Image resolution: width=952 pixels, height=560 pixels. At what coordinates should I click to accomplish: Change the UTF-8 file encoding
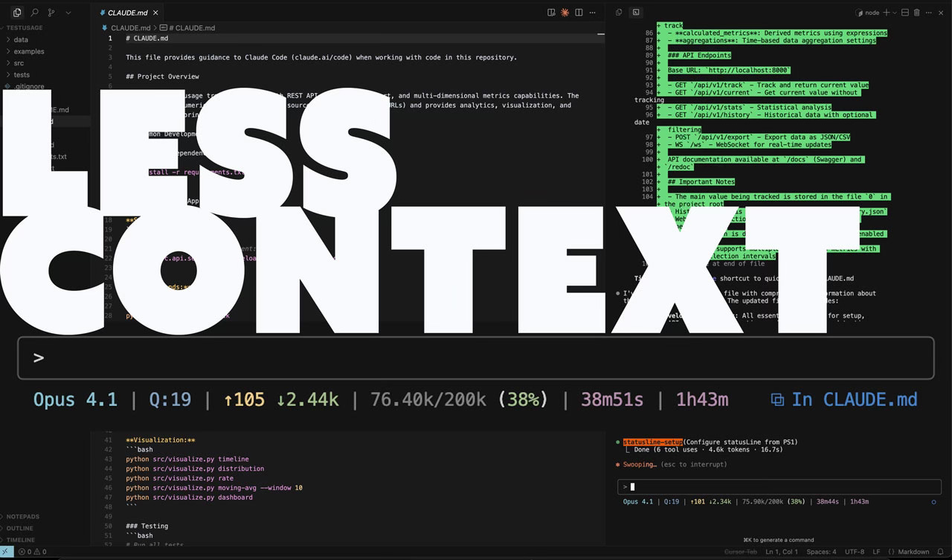[855, 552]
